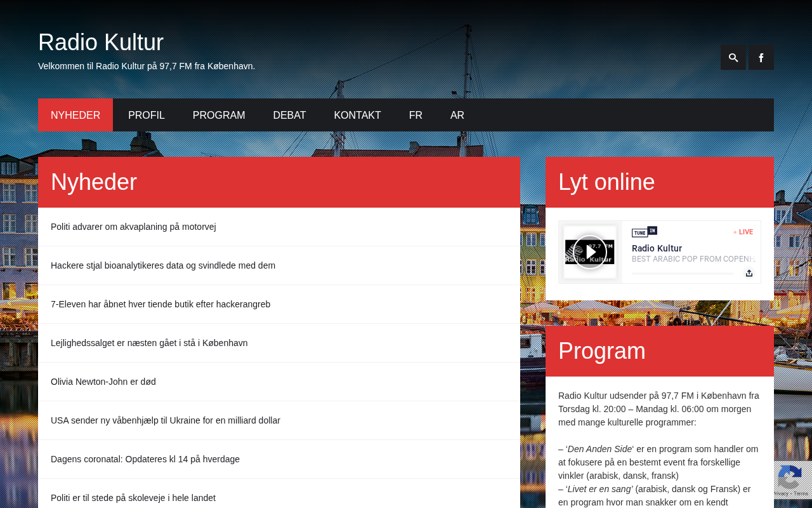Click the TuneIn player progress bar
This screenshot has width=812, height=508.
[x=683, y=274]
